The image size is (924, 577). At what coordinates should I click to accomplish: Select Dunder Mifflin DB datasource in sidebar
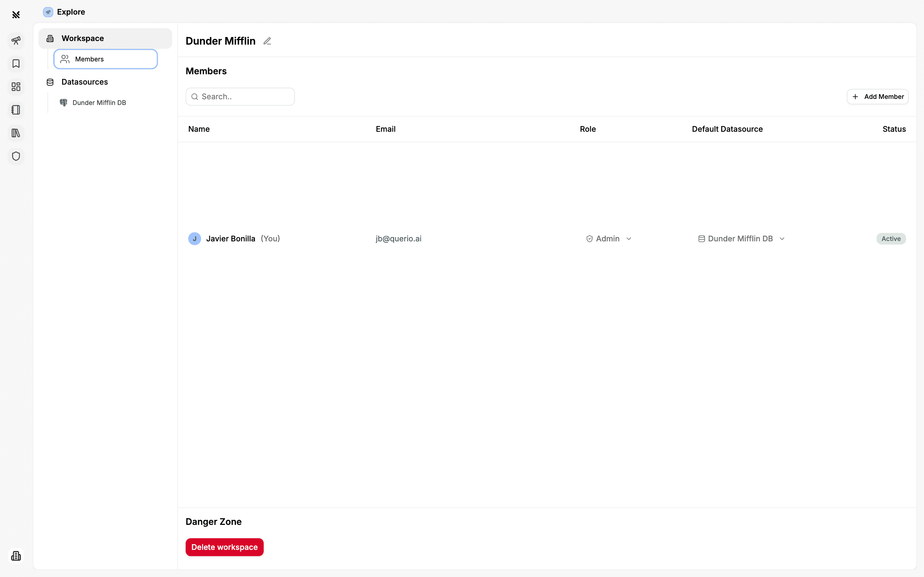coord(99,103)
